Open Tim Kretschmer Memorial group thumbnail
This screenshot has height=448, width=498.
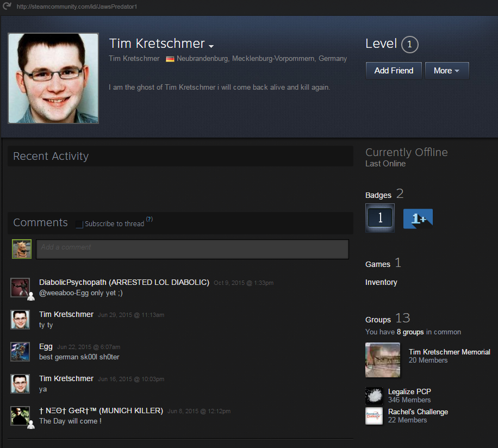(x=383, y=360)
